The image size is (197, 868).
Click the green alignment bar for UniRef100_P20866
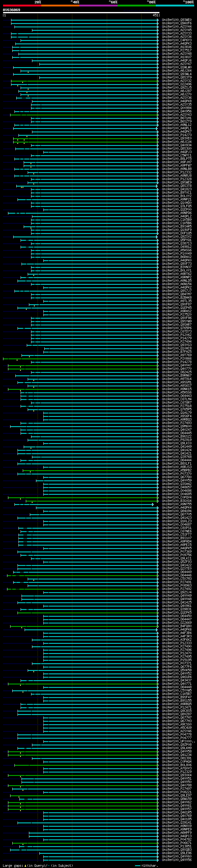(81, 358)
